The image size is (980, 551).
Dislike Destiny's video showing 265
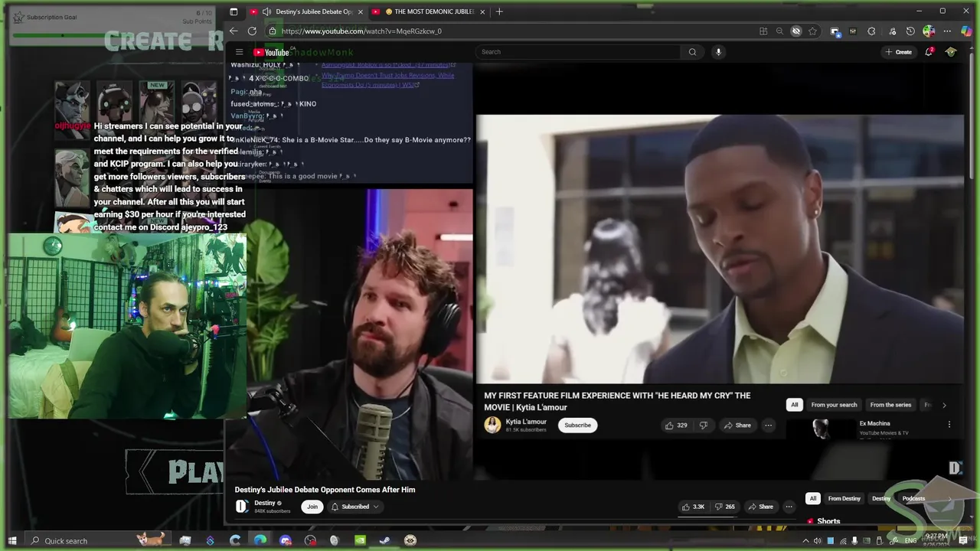coord(725,507)
